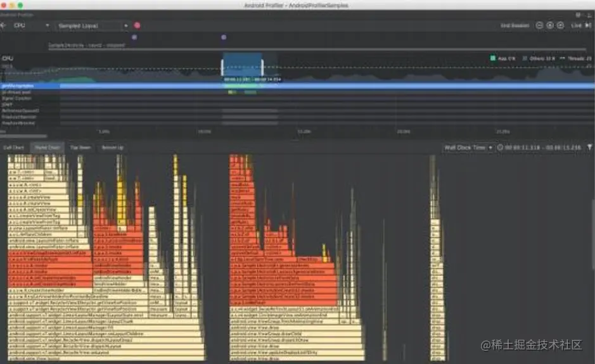Screen dimensions: 595x364
Task: Select the ReferenceQueueD thread row
Action: pos(298,111)
